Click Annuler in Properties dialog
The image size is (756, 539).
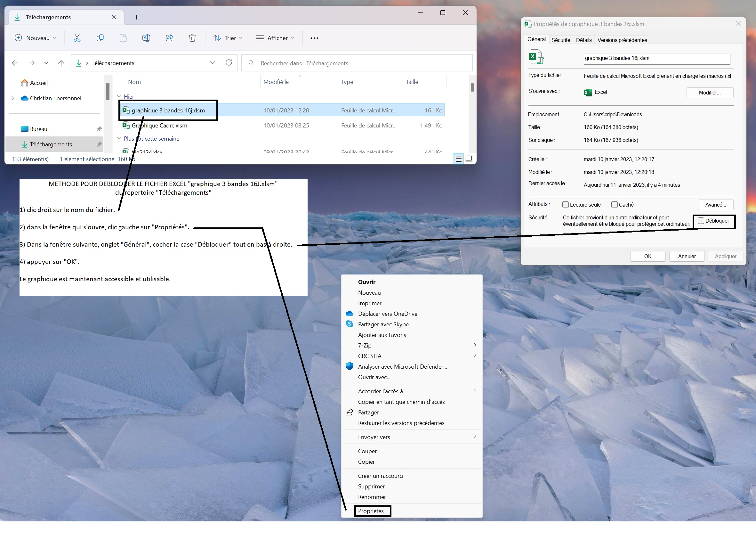(687, 256)
